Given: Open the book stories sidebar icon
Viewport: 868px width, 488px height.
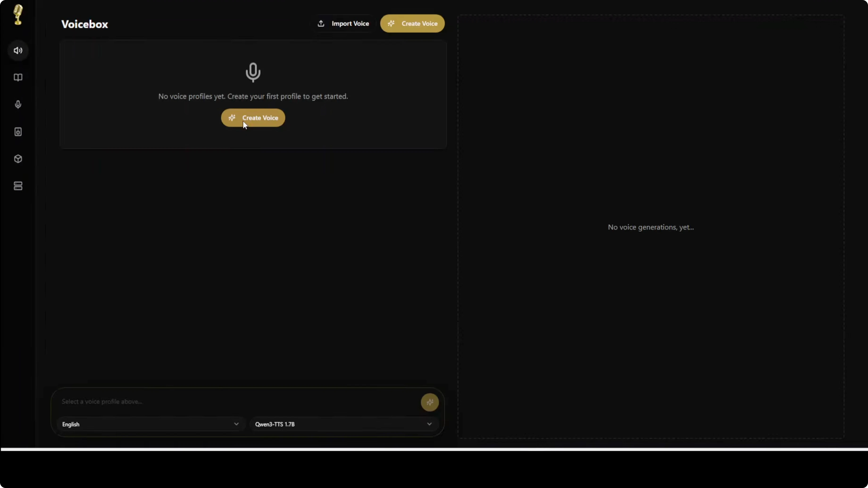Looking at the screenshot, I should [18, 78].
